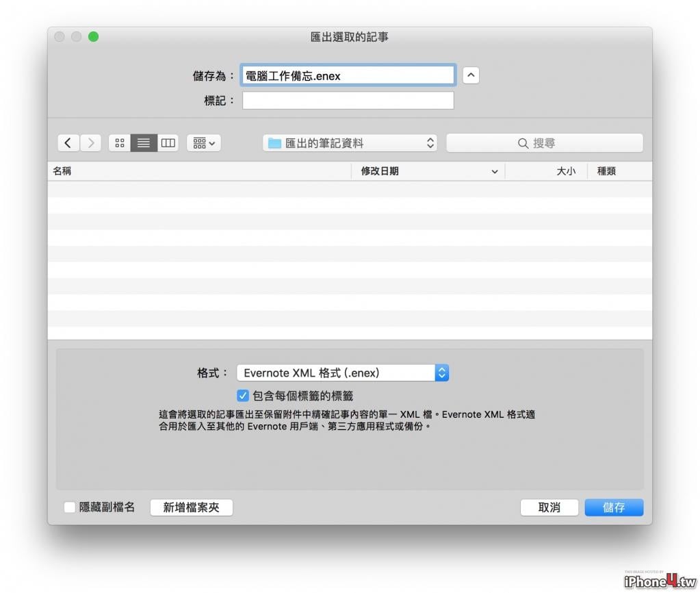The height and width of the screenshot is (593, 700).
Task: Switch to list view
Action: click(144, 143)
